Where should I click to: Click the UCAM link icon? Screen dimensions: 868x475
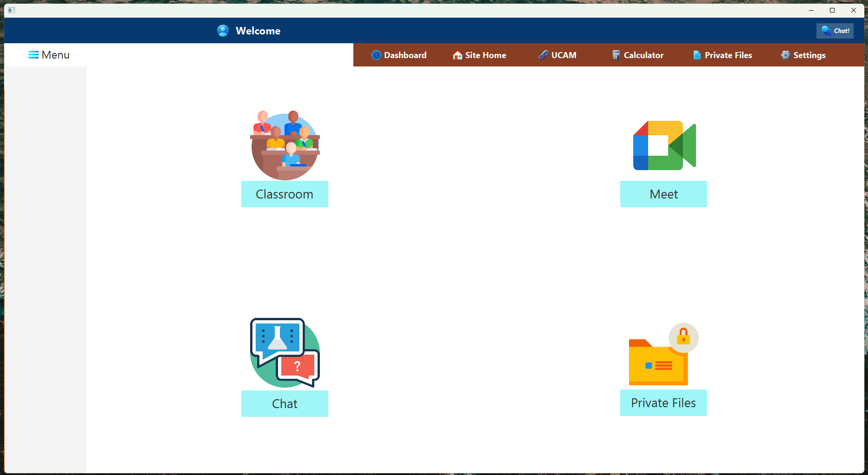point(543,55)
